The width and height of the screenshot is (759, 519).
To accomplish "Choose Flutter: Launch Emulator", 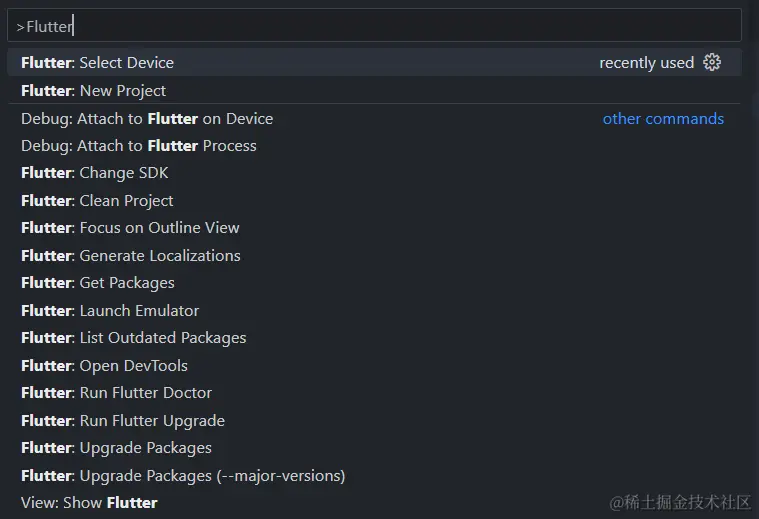I will (374, 310).
